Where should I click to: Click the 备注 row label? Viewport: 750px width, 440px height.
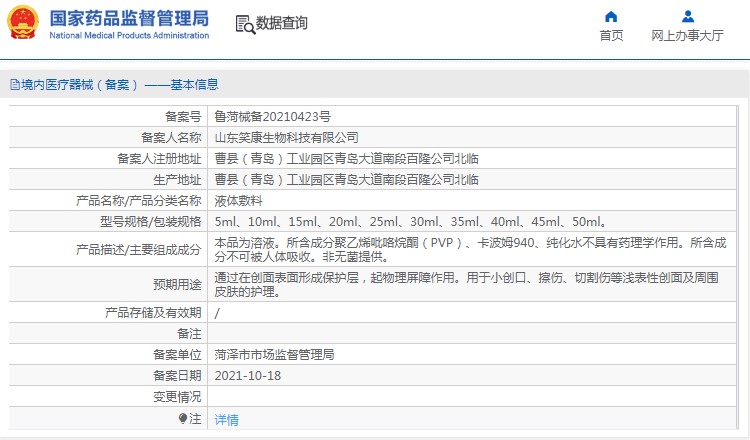pyautogui.click(x=189, y=333)
